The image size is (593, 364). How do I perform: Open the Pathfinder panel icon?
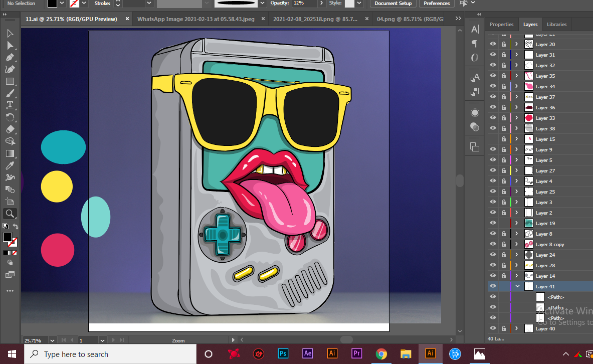click(x=474, y=146)
